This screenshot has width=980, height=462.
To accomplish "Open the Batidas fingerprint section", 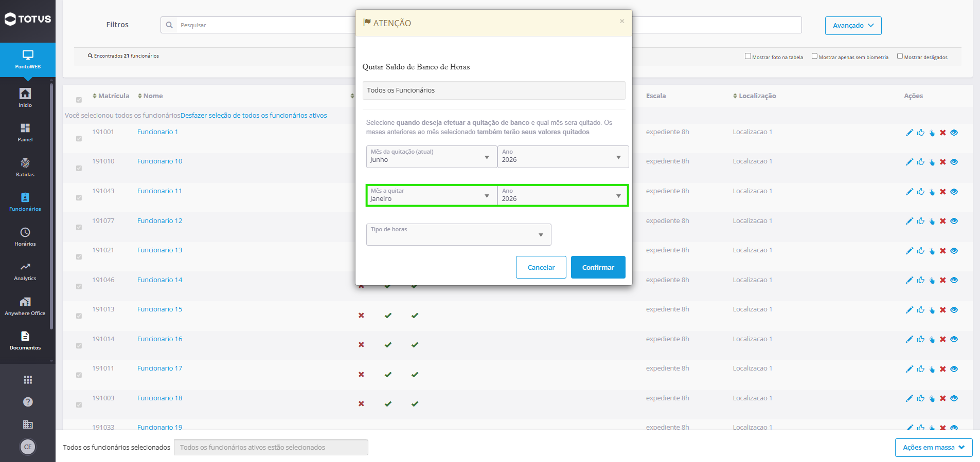I will pos(25,167).
